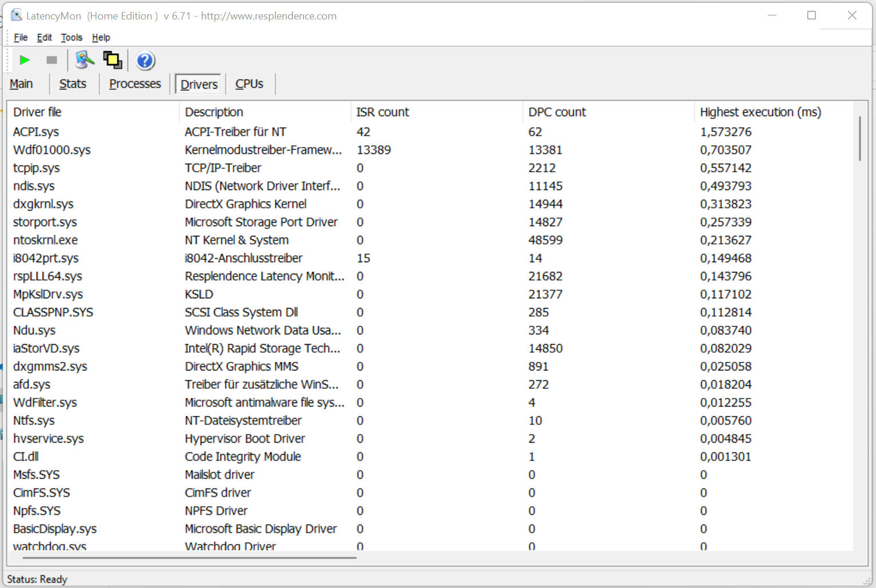The height and width of the screenshot is (588, 876).
Task: Show the CPUs tab
Action: (249, 84)
